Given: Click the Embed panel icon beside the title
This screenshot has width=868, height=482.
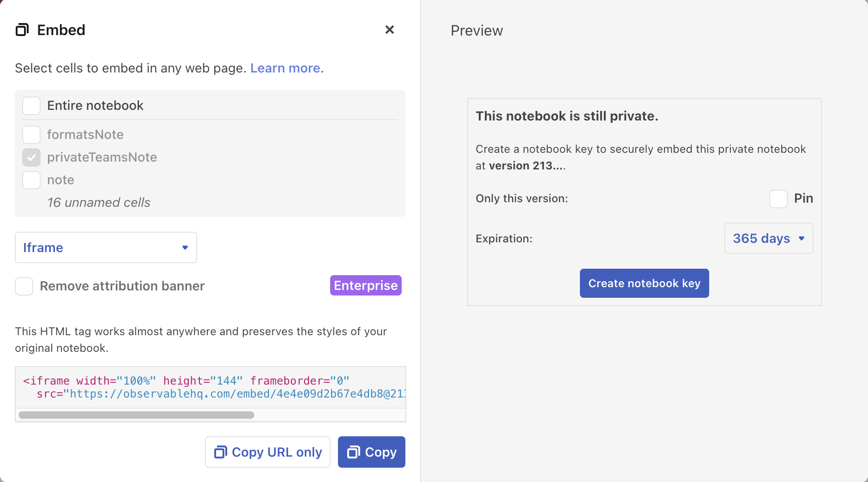Looking at the screenshot, I should click(23, 30).
